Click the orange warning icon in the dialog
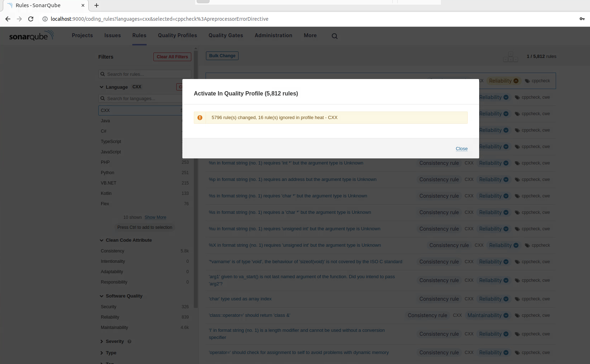 200,118
